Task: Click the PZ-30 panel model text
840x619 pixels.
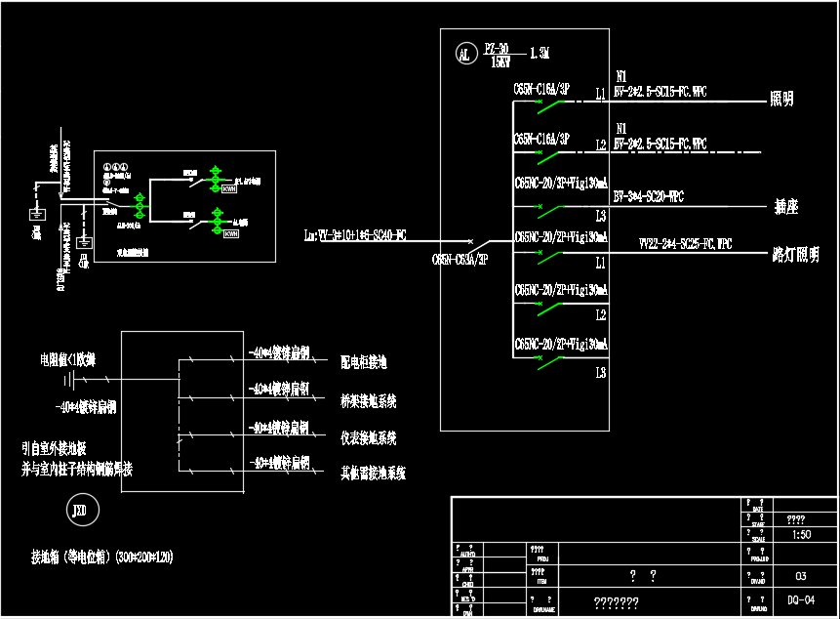Action: pyautogui.click(x=497, y=49)
